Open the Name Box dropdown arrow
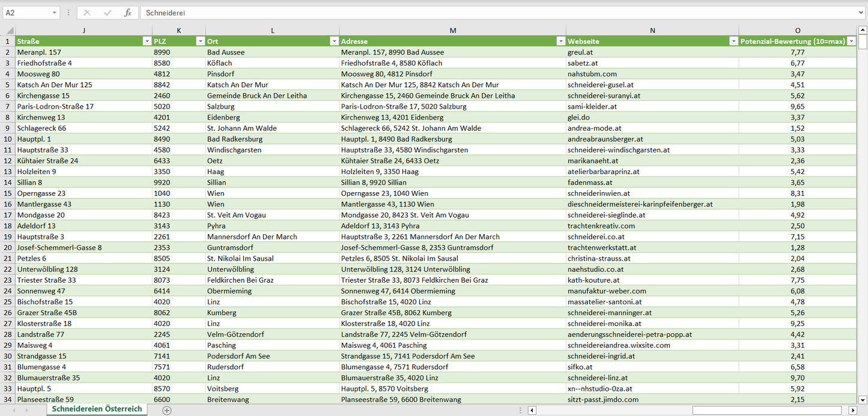The image size is (868, 416). [54, 13]
